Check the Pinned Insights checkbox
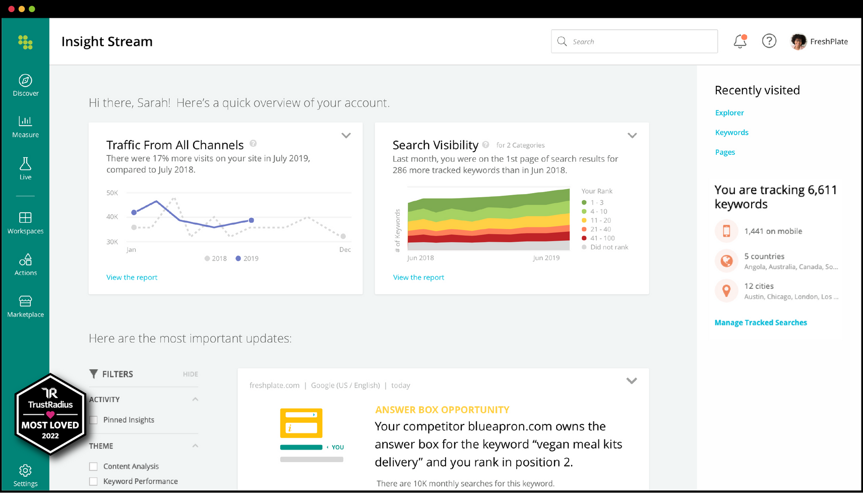Viewport: 863px width, 504px height. 93,420
